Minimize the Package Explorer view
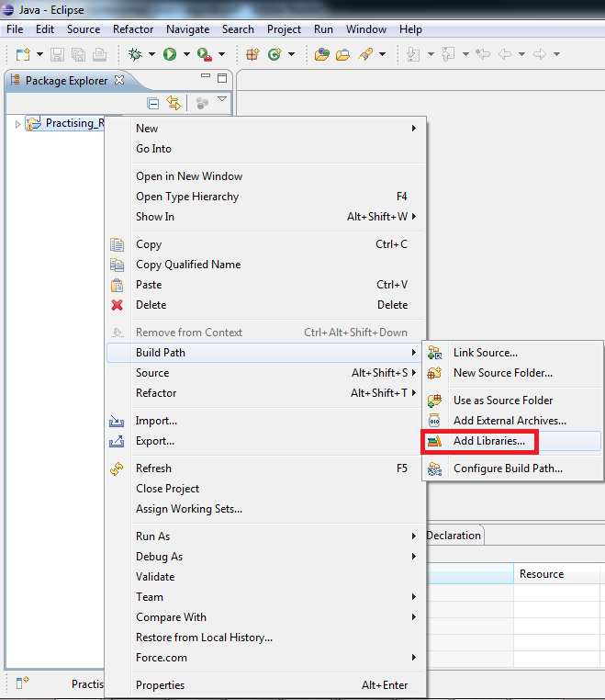The image size is (605, 700). pos(206,76)
